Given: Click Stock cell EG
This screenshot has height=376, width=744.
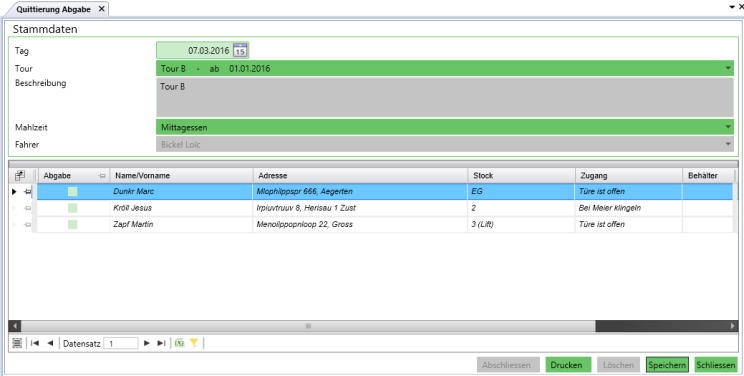Looking at the screenshot, I should click(521, 192).
